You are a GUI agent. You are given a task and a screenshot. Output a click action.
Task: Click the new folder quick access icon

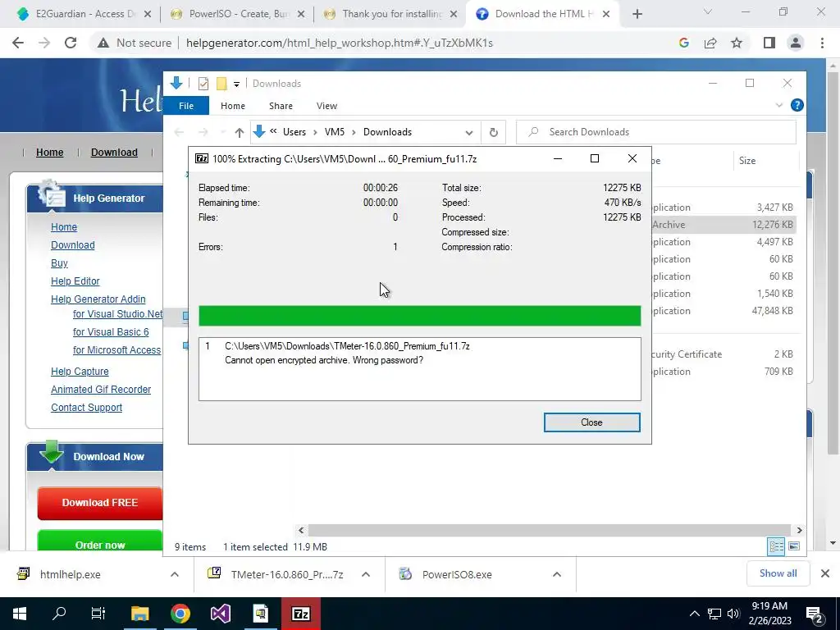(x=221, y=84)
